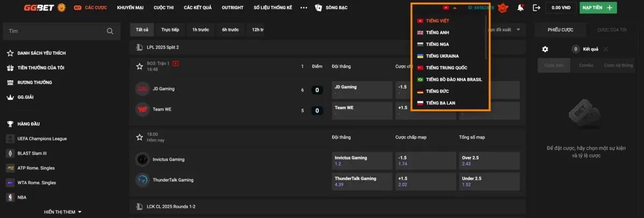Click the Tìm search input field

(61, 32)
